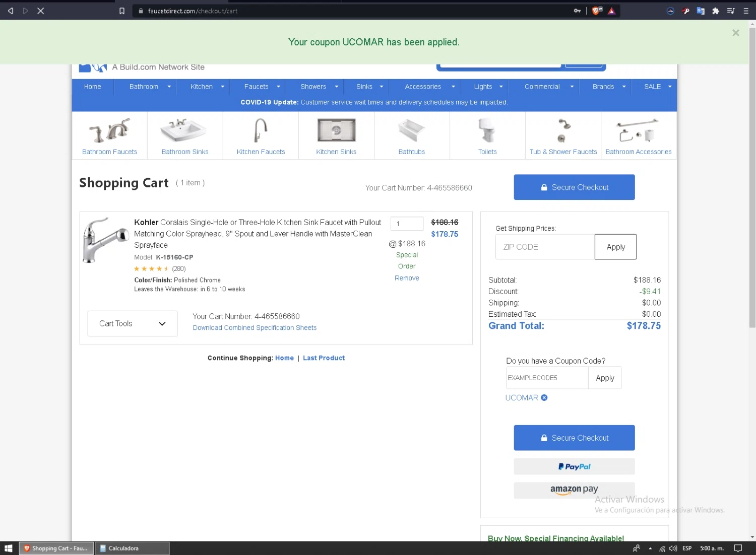Apply the ZIP code for shipping prices

[x=615, y=247]
